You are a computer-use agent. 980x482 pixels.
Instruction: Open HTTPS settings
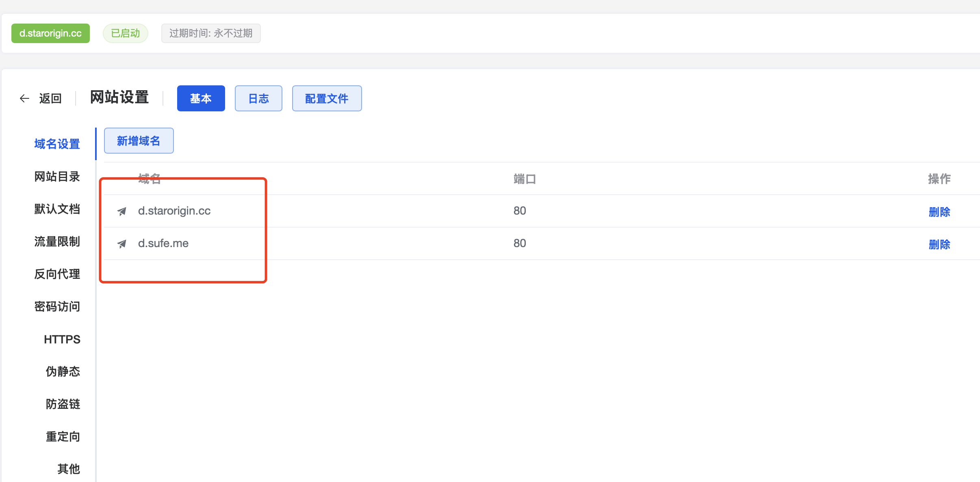[62, 339]
